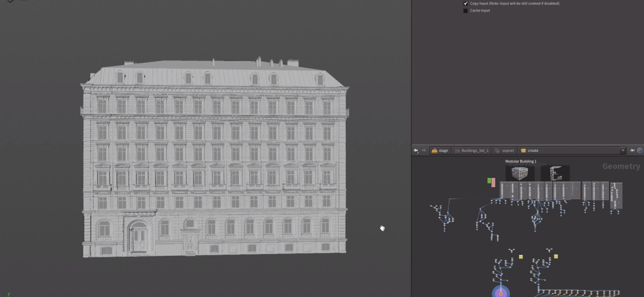
Task: Click the create node icon in path bar
Action: click(523, 151)
